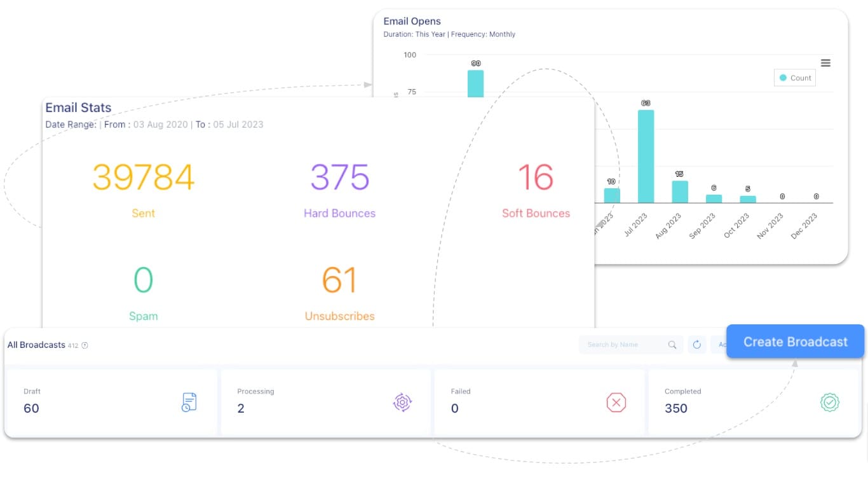Click the Create Broadcast button
This screenshot has width=868, height=477.
[x=795, y=342]
